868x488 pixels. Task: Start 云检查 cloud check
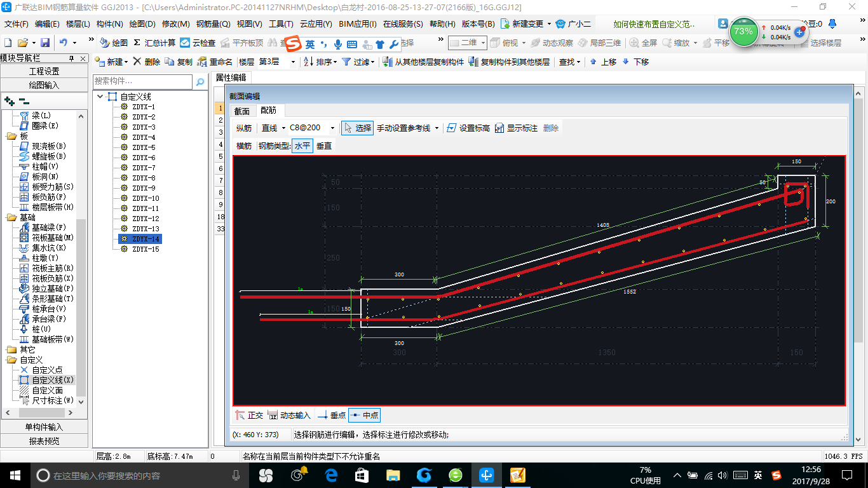198,43
